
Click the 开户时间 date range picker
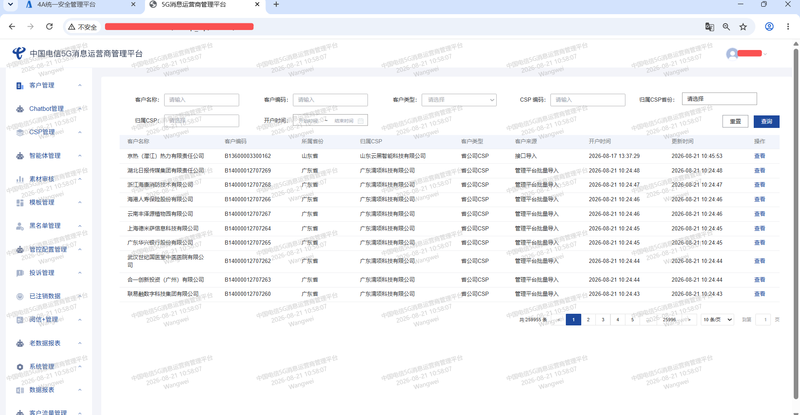coord(330,121)
